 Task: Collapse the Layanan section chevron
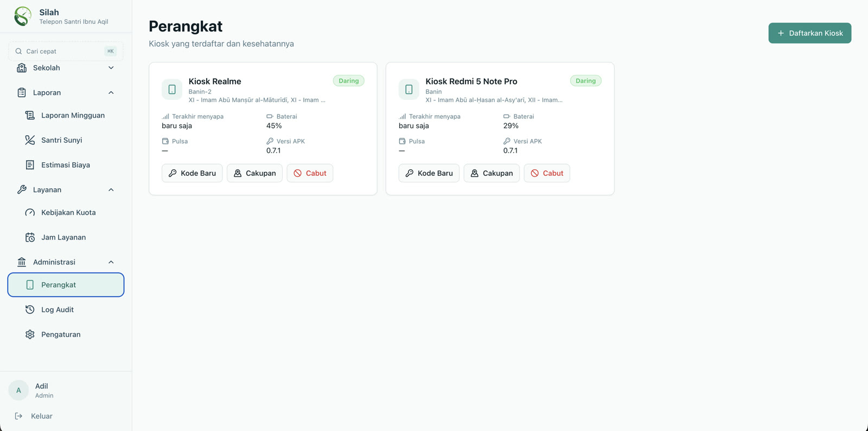(x=111, y=190)
